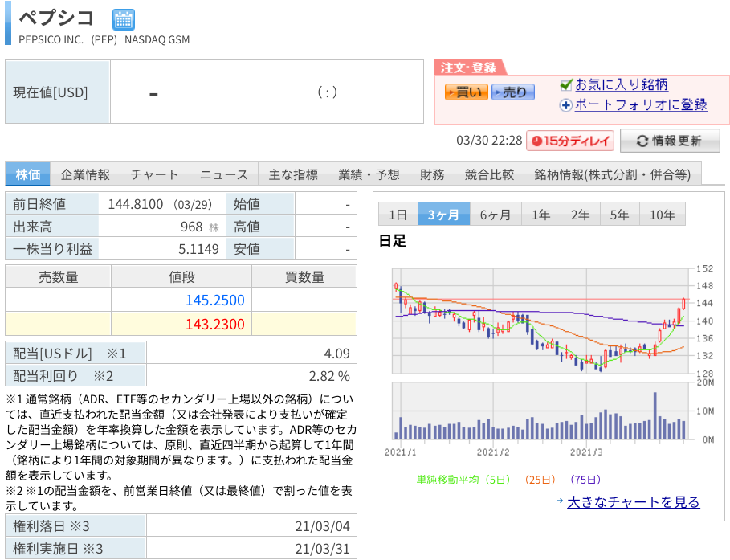
Task: Click the 始値 label cell
Action: pos(260,203)
